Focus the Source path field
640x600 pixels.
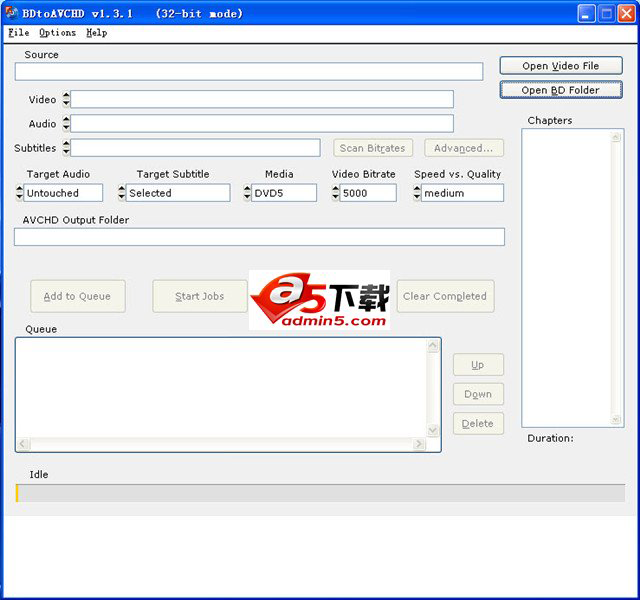tap(249, 71)
